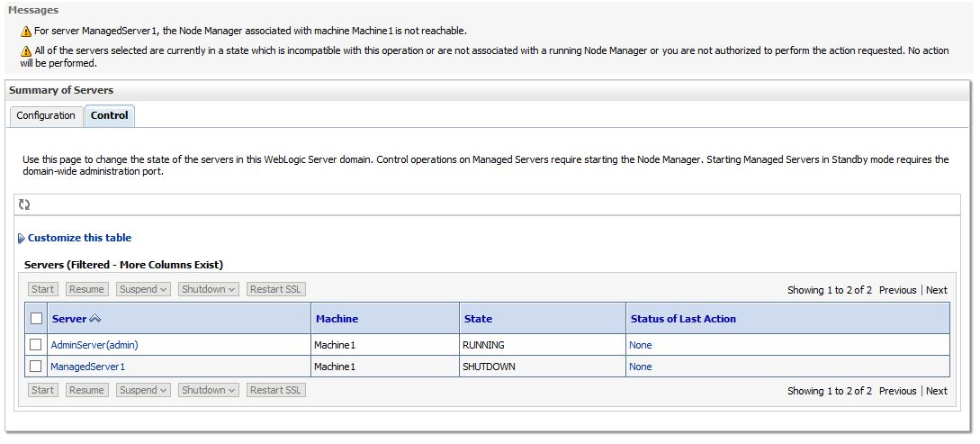Sort by Status of Last Action header
Screen dimensions: 980x444
[683, 319]
